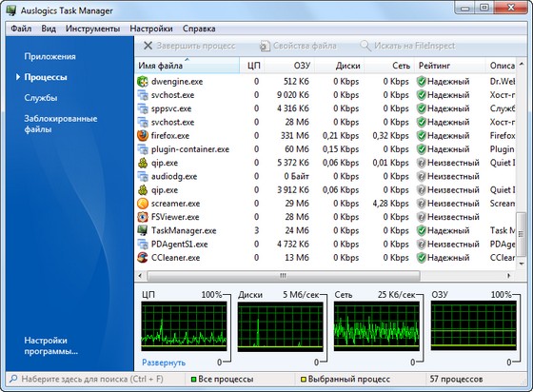
Task: Click in the process search field
Action: (x=97, y=379)
